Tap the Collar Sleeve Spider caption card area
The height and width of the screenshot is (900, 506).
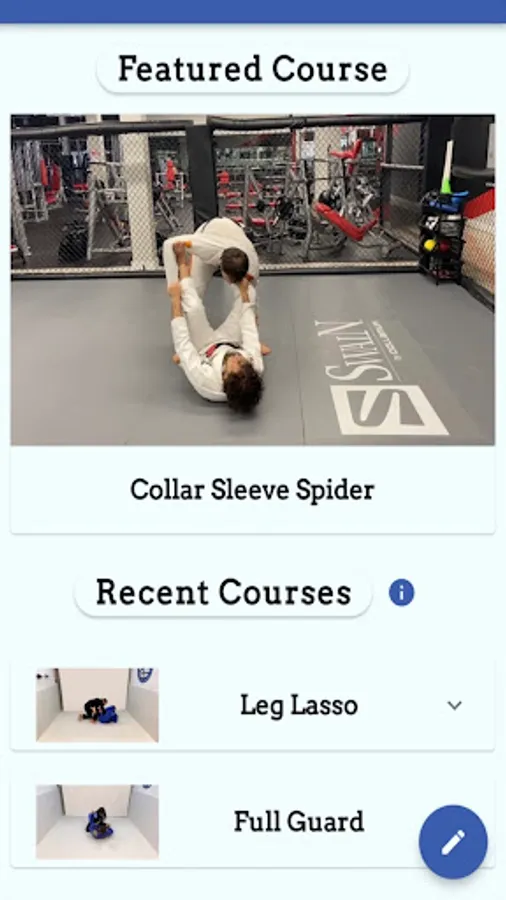(x=253, y=490)
